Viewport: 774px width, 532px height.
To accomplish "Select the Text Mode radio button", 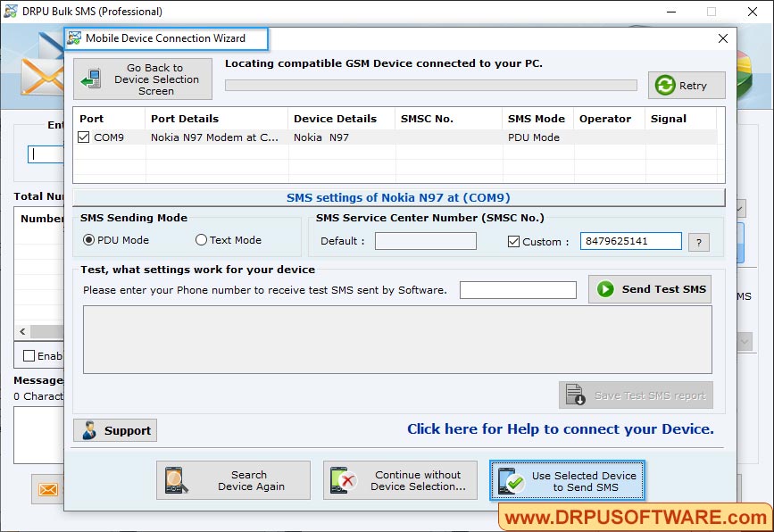I will (x=201, y=239).
